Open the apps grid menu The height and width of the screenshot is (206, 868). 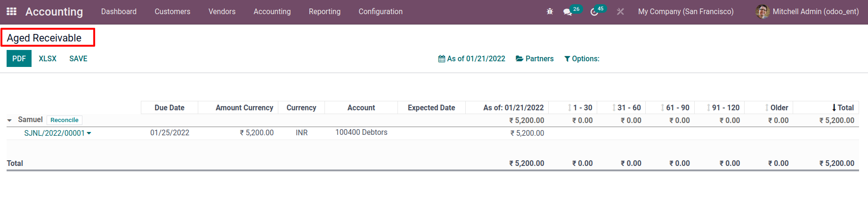point(12,11)
